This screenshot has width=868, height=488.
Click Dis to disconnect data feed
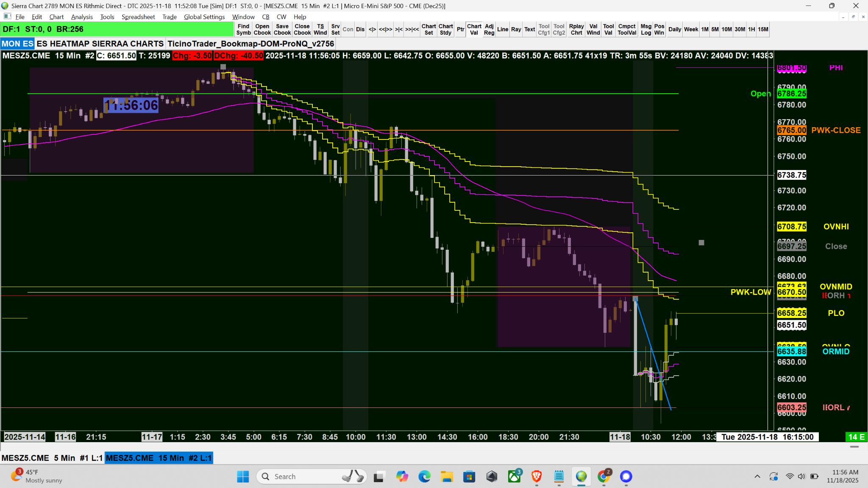[x=360, y=29]
